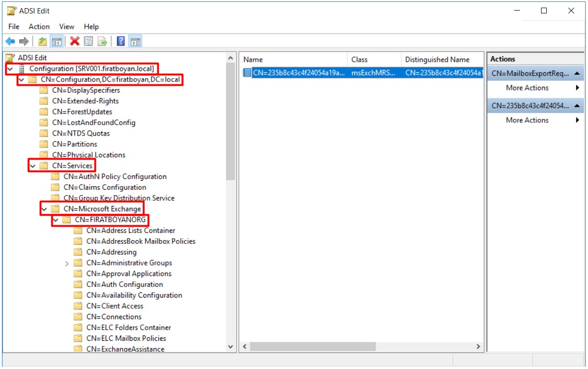Viewport: 588px width, 369px height.
Task: Toggle the Show/Hide Console Tree icon
Action: (x=56, y=42)
